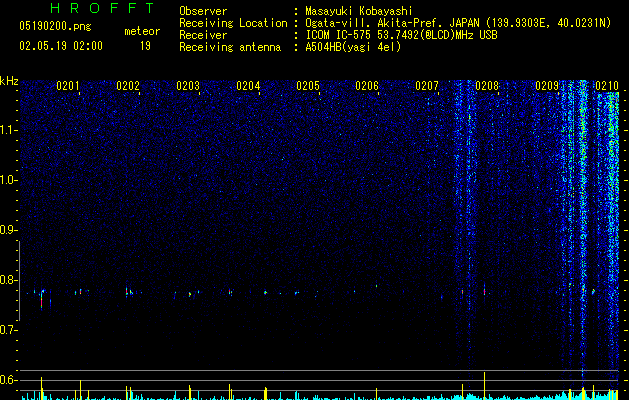Click the HROFFT title text

click(103, 8)
